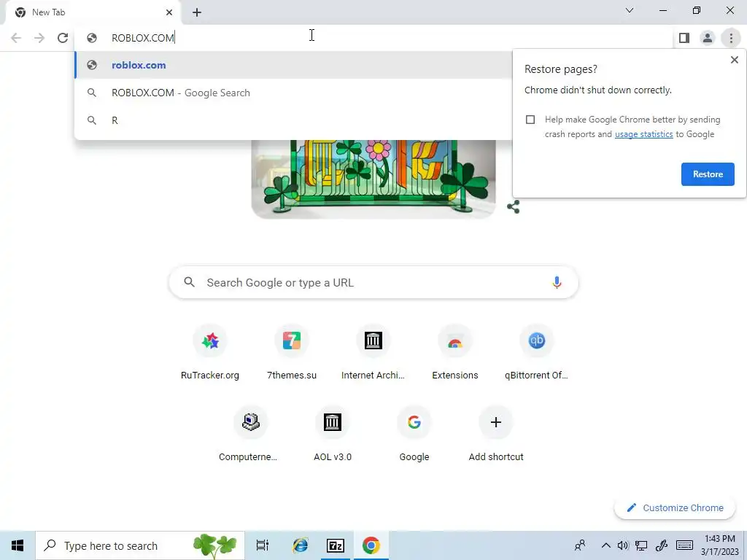This screenshot has height=560, width=747.
Task: Close the Restore pages popup
Action: coord(734,60)
